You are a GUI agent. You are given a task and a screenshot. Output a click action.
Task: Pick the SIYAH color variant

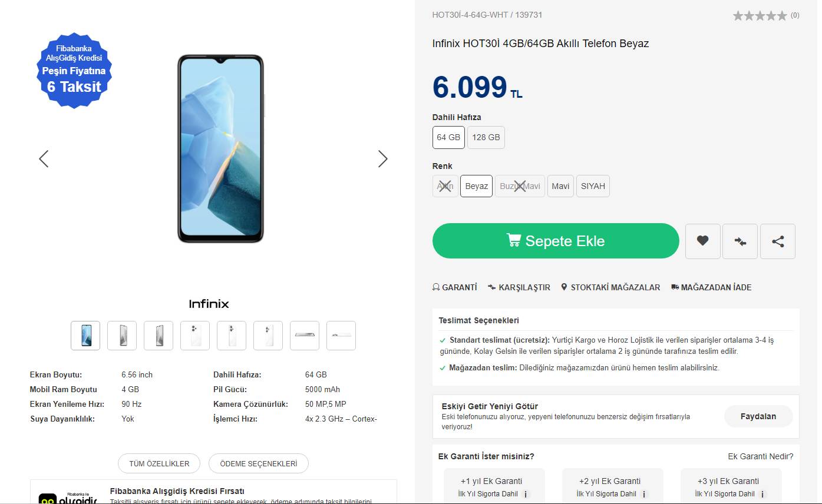[593, 186]
